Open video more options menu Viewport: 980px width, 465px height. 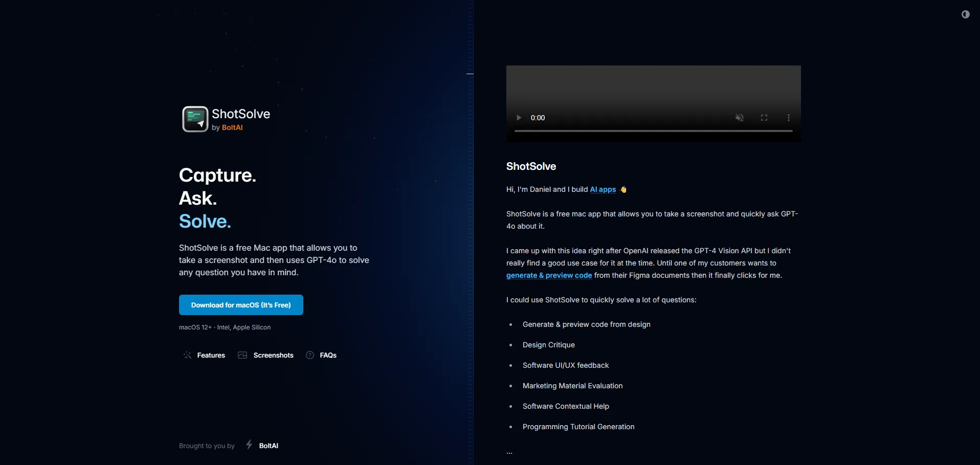click(x=788, y=118)
